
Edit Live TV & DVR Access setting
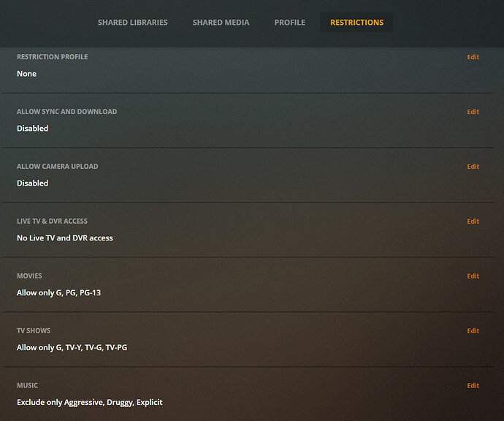coord(473,221)
